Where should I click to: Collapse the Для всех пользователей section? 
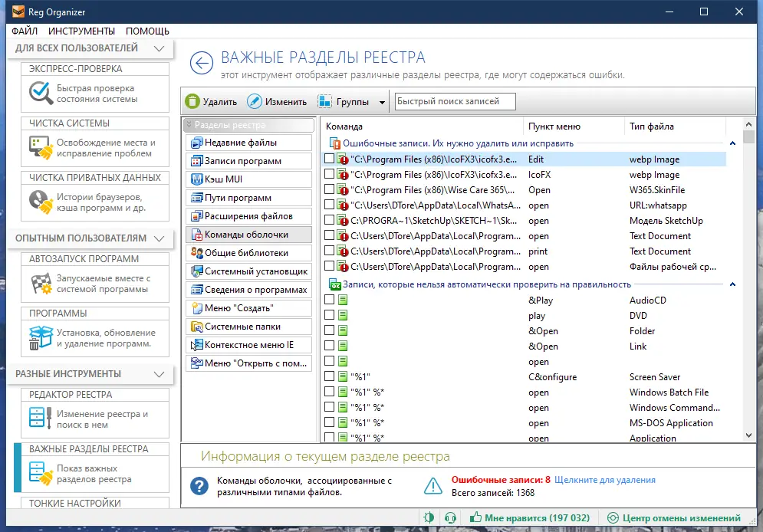pos(160,48)
